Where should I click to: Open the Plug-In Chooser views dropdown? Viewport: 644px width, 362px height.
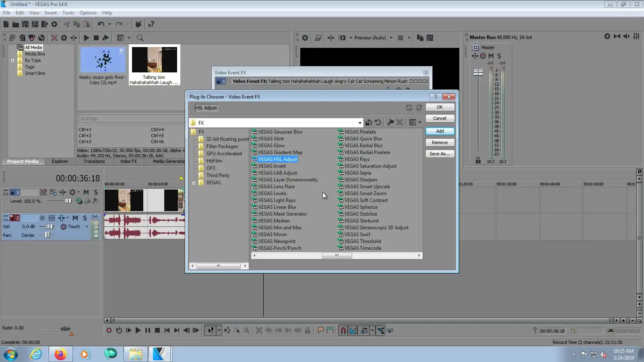coord(420,123)
